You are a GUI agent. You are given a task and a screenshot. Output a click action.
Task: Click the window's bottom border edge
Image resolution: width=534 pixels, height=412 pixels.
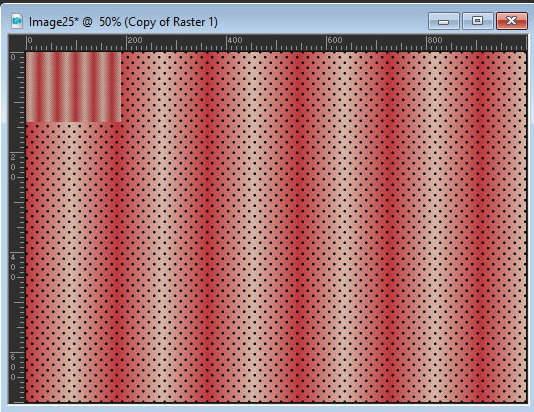click(x=267, y=408)
